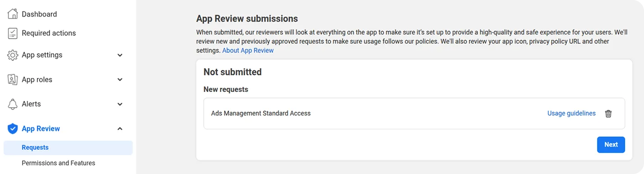Expand the App settings chevron
This screenshot has width=644, height=174.
(120, 55)
